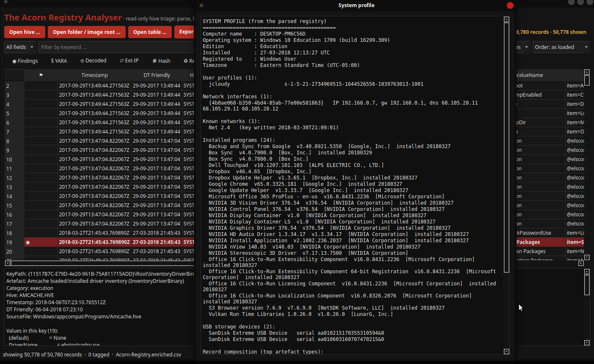The image size is (594, 364).
Task: Click the 'SourceFile' detail line
Action: (74, 317)
